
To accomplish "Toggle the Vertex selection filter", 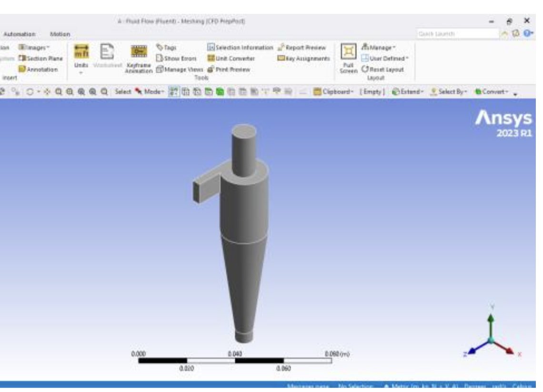I will (186, 91).
